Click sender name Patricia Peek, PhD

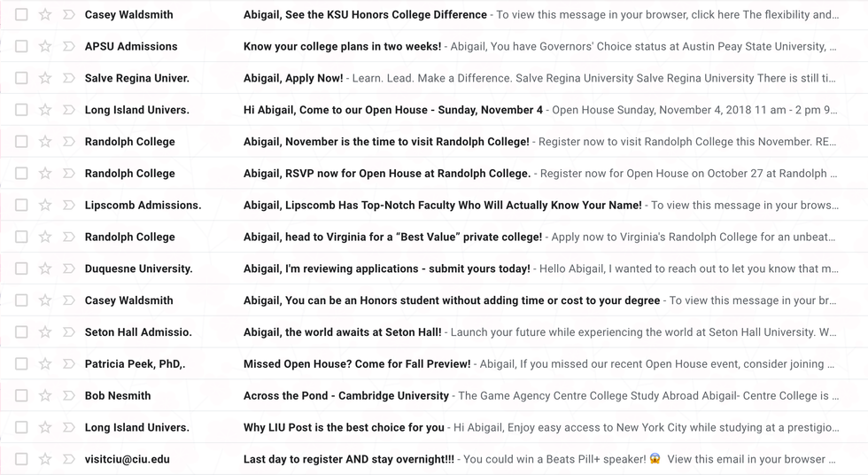coord(135,363)
